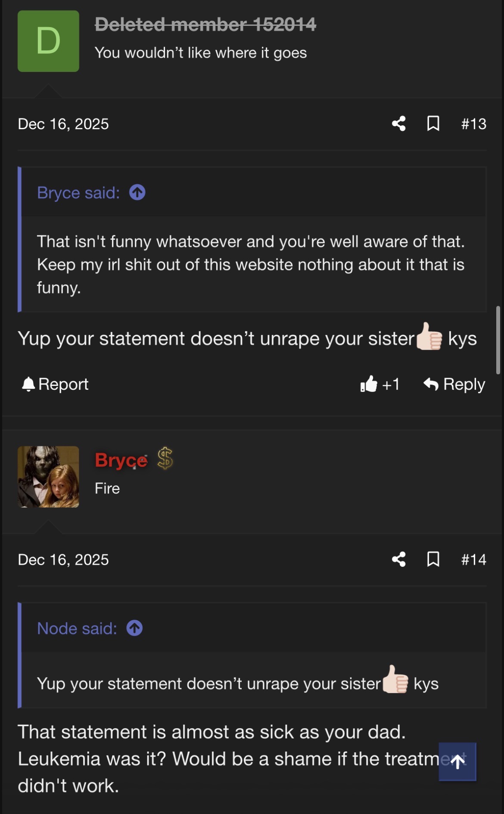
Task: Open Bryce's profile avatar image
Action: click(48, 477)
